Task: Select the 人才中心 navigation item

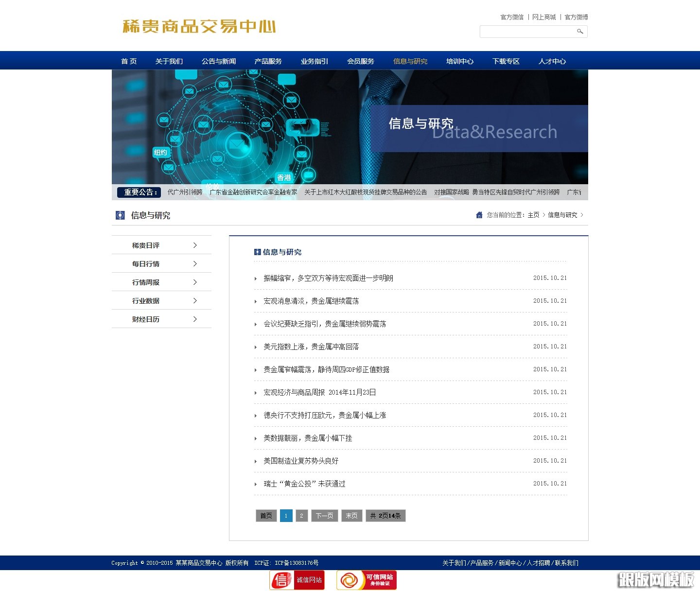Action: point(552,61)
